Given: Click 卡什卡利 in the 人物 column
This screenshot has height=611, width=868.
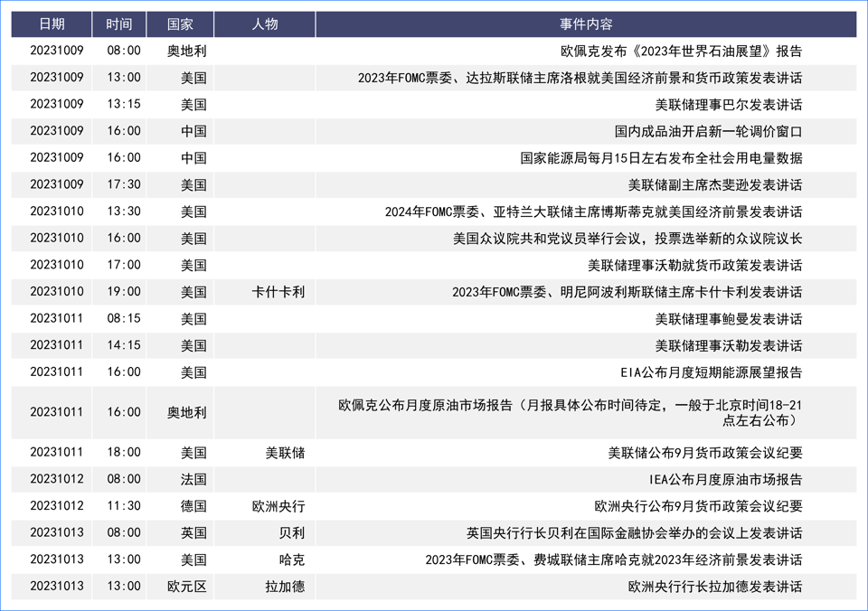Looking at the screenshot, I should coord(278,292).
